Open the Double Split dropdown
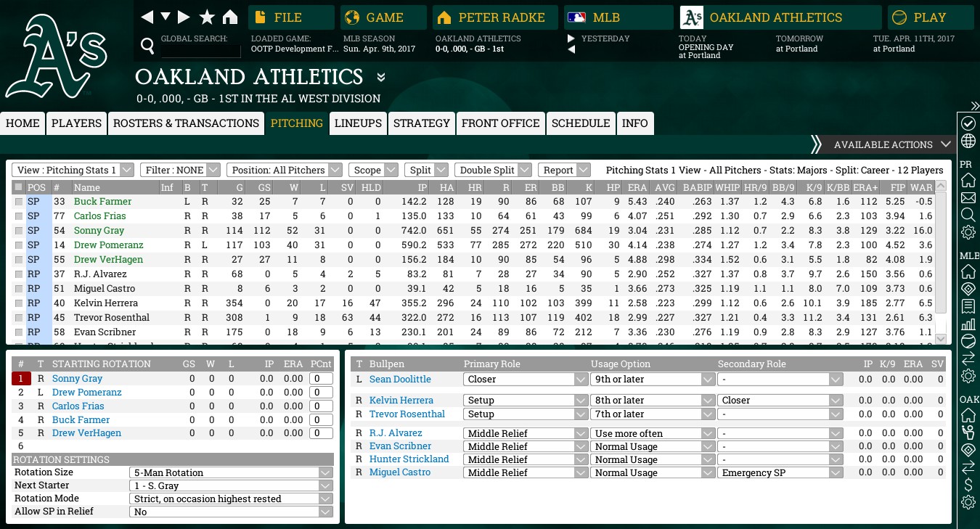This screenshot has height=529, width=980. [493, 170]
